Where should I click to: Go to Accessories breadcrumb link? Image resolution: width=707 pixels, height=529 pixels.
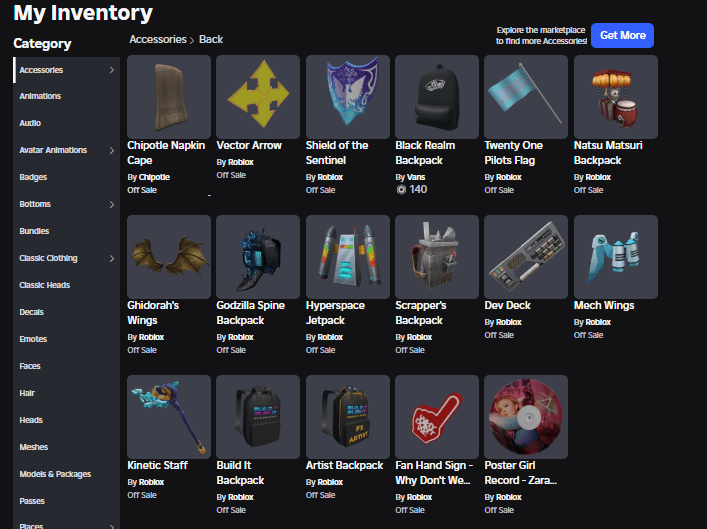[158, 39]
